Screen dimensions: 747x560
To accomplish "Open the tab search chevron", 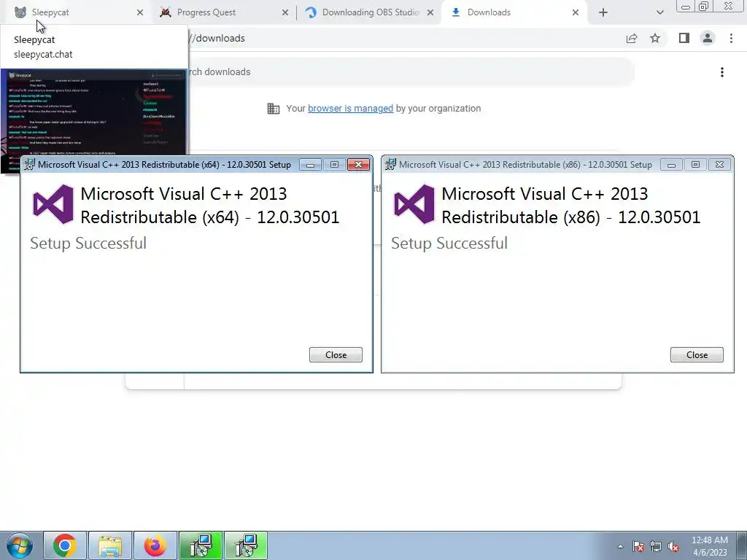I will click(x=659, y=12).
